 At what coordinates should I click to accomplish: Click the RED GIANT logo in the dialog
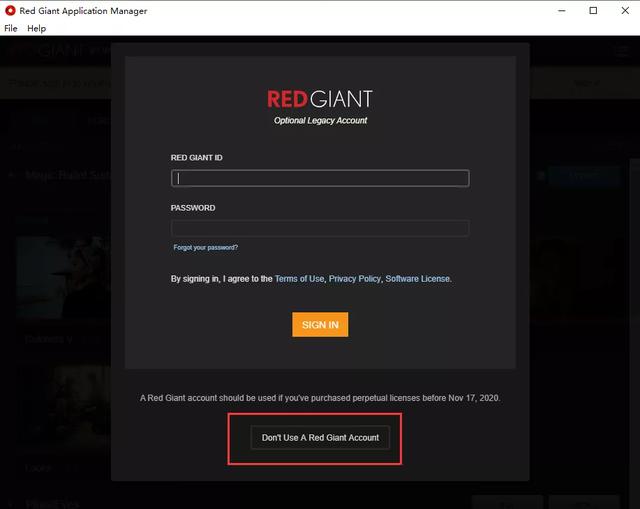click(320, 99)
